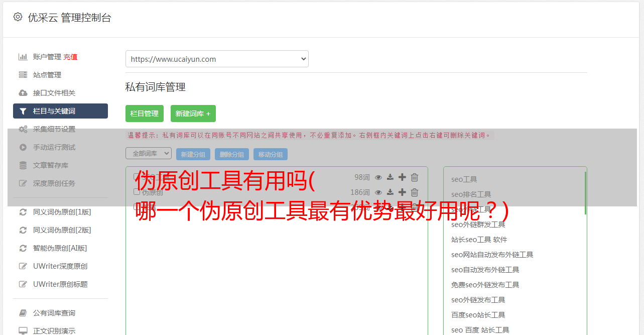This screenshot has width=644, height=335.
Task: Click the 新建词库 + button
Action: click(x=193, y=114)
